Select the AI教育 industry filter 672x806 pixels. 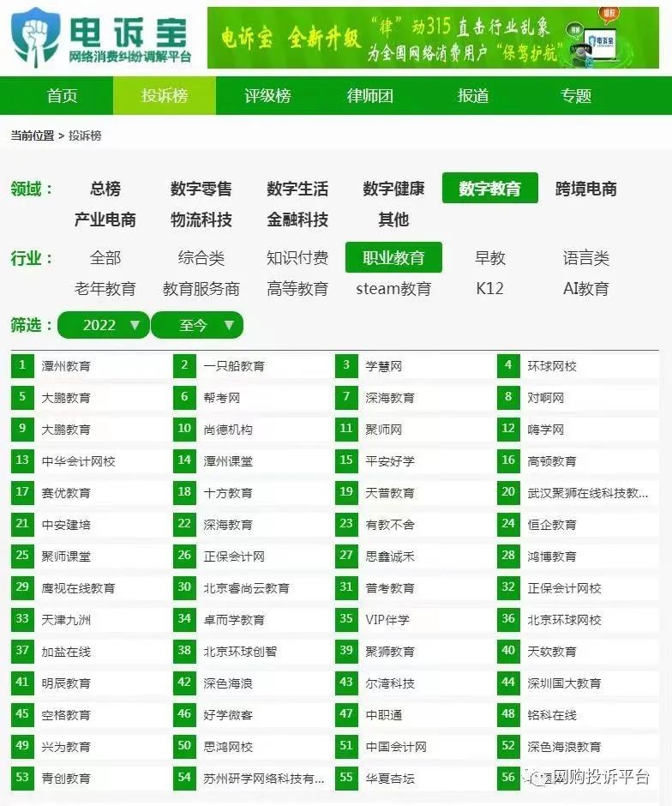(x=586, y=289)
